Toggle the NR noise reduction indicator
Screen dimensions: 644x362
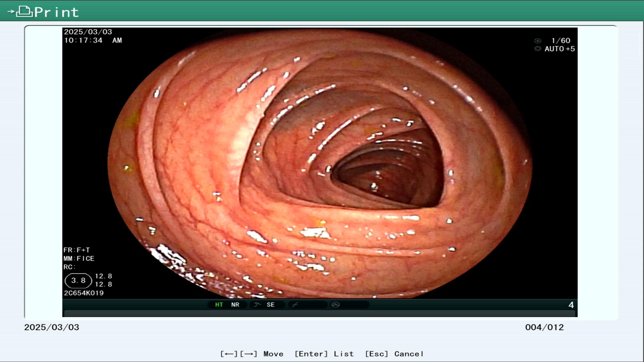pos(235,305)
